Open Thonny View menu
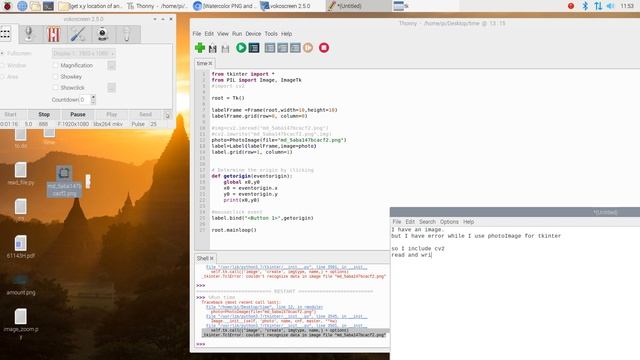This screenshot has height=360, width=640. (223, 34)
